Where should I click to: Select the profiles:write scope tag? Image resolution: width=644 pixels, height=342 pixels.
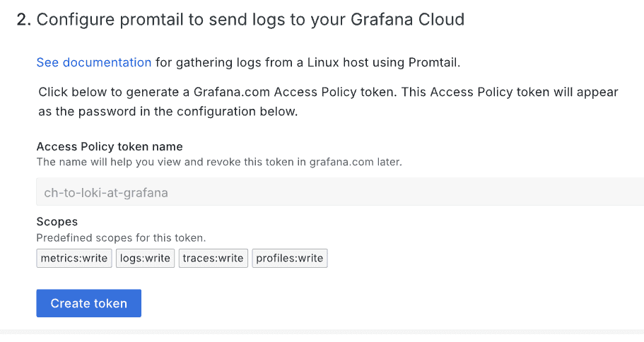[x=289, y=258]
